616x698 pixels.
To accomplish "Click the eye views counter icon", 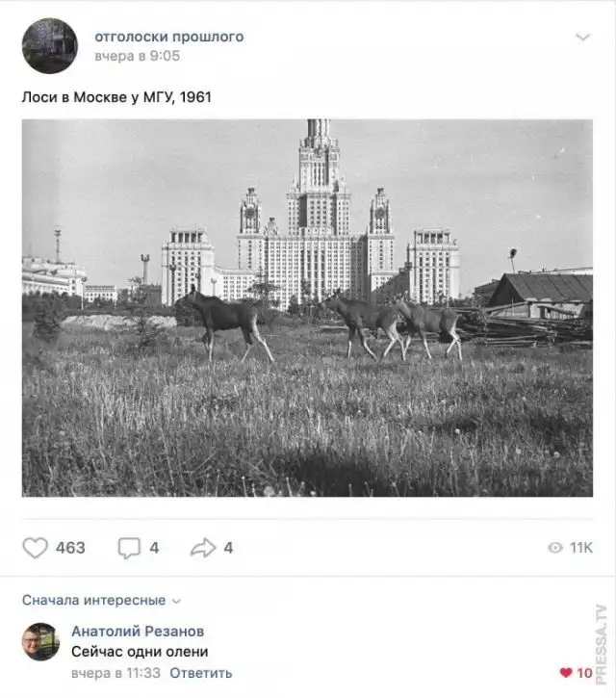I will point(555,548).
